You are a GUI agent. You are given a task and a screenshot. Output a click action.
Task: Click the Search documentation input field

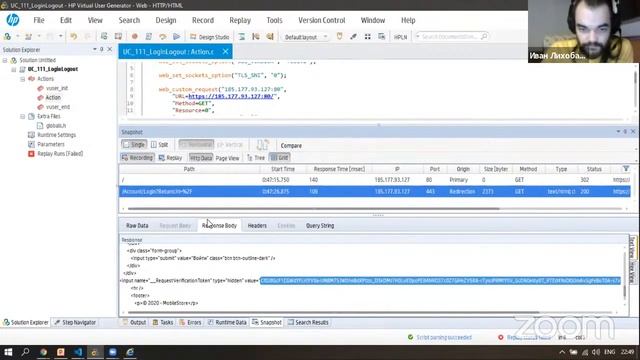click(449, 37)
